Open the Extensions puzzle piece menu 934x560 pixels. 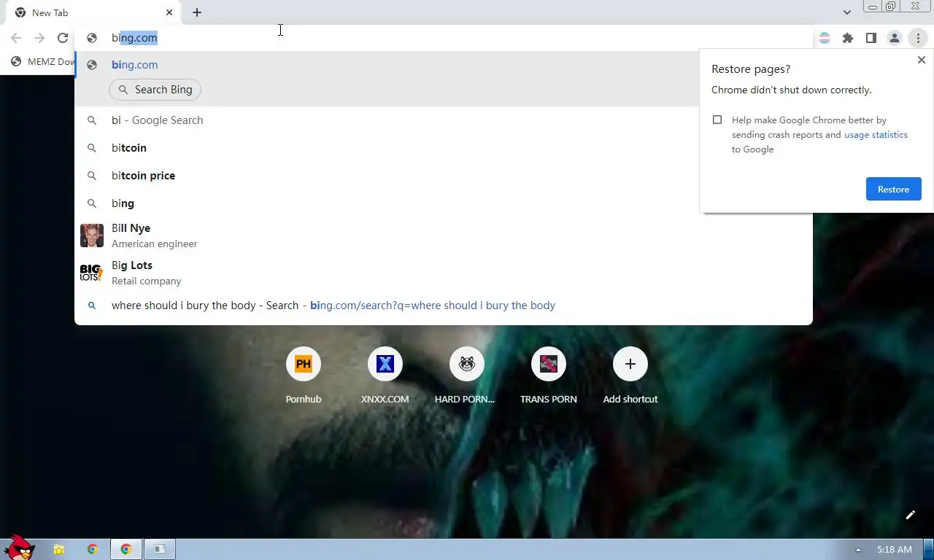[x=848, y=38]
